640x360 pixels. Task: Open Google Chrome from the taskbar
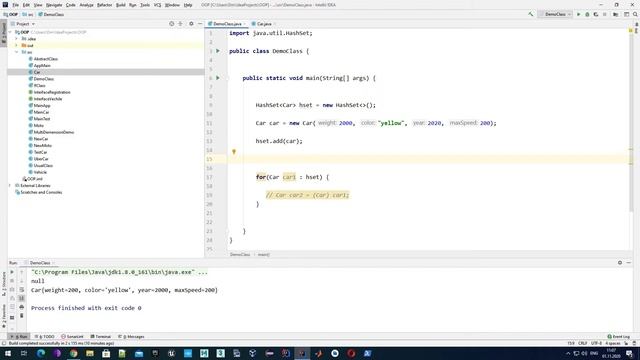(73, 353)
